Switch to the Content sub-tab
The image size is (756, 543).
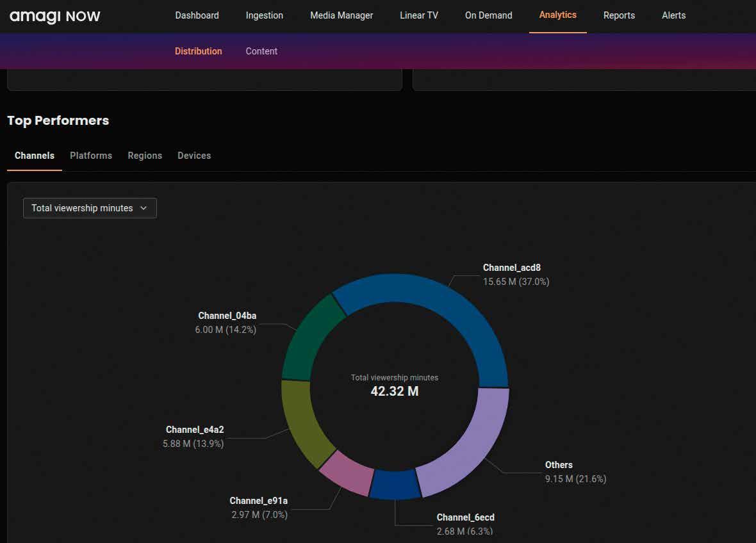261,51
